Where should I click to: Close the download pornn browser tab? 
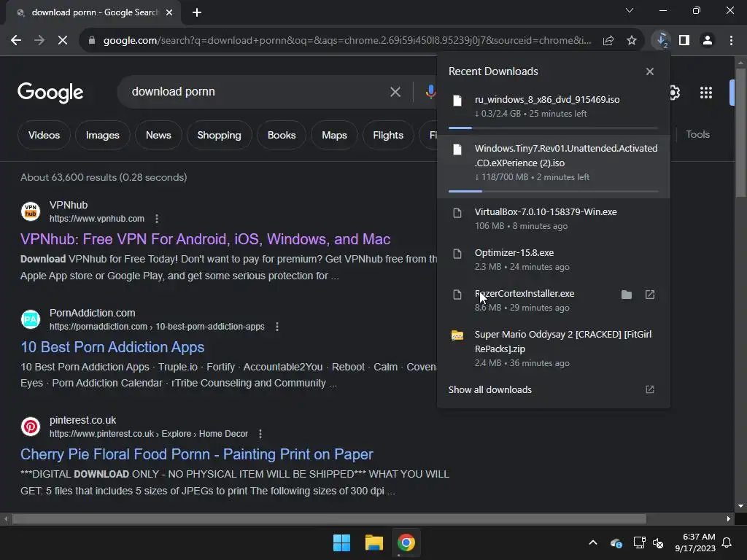169,12
